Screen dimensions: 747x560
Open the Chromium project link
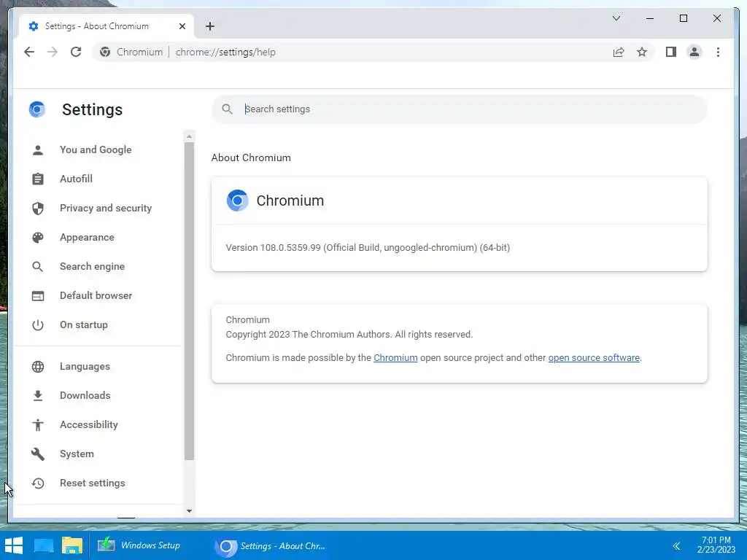click(395, 357)
